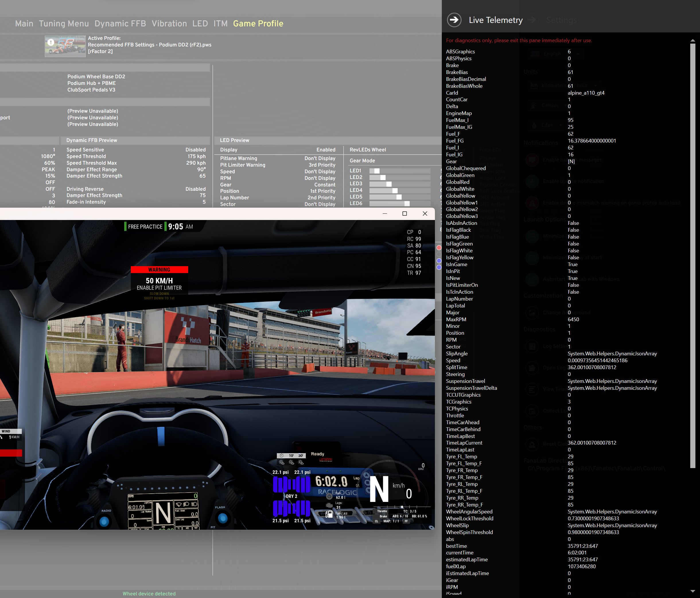This screenshot has height=598, width=700.
Task: Click the Gear value [N]
Action: 571,161
